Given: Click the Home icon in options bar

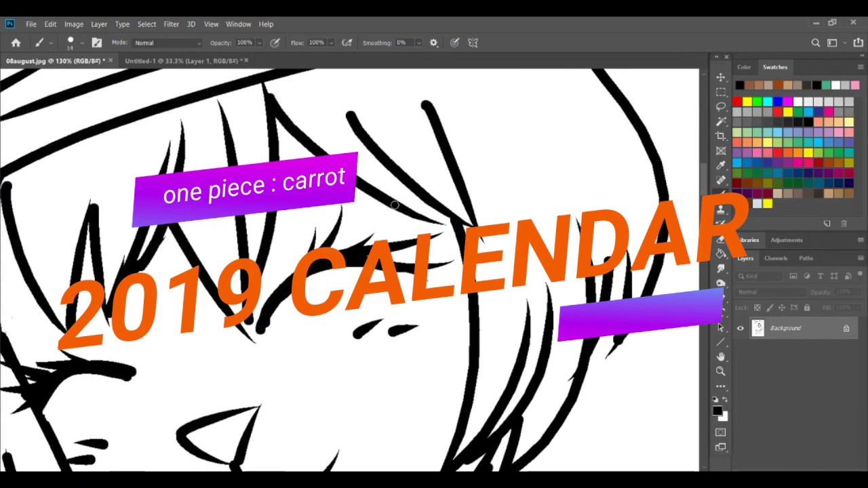Looking at the screenshot, I should click(16, 43).
